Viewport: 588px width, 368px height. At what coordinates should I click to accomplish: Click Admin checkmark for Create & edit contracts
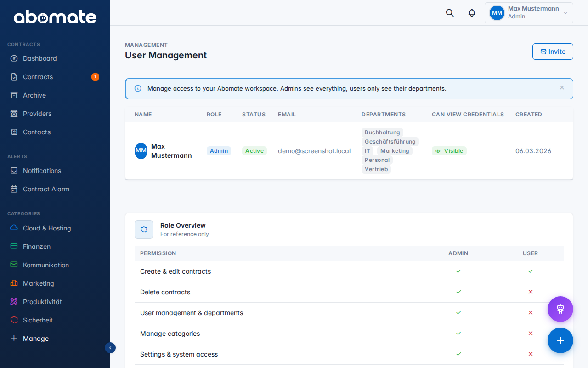pos(458,271)
